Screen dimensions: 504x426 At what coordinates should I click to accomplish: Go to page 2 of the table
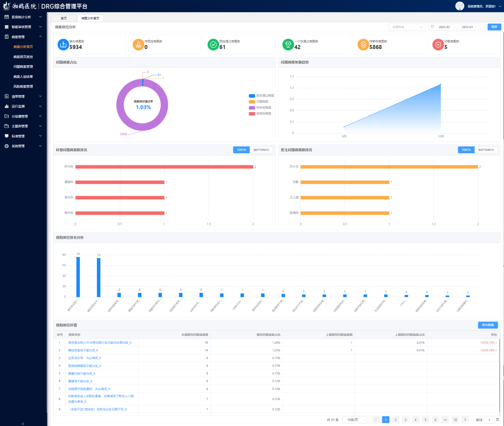click(x=396, y=420)
